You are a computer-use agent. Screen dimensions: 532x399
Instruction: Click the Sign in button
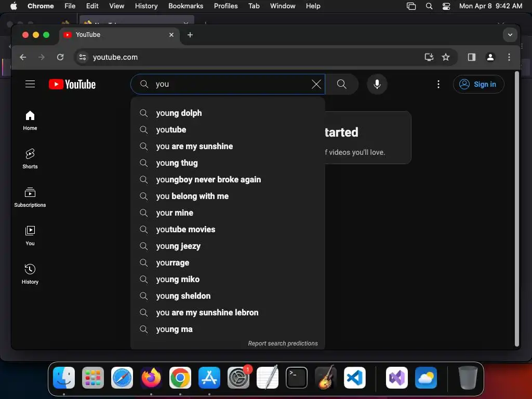tap(478, 84)
